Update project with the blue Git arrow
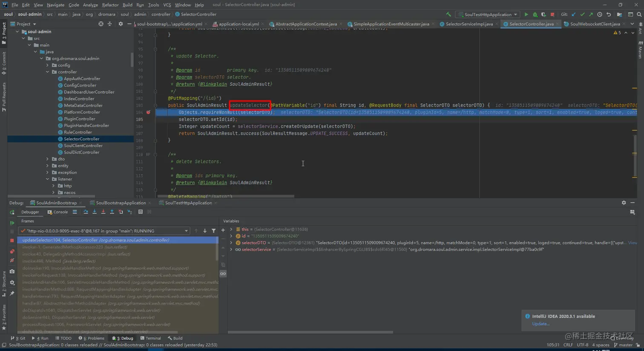This screenshot has height=351, width=644. point(574,14)
